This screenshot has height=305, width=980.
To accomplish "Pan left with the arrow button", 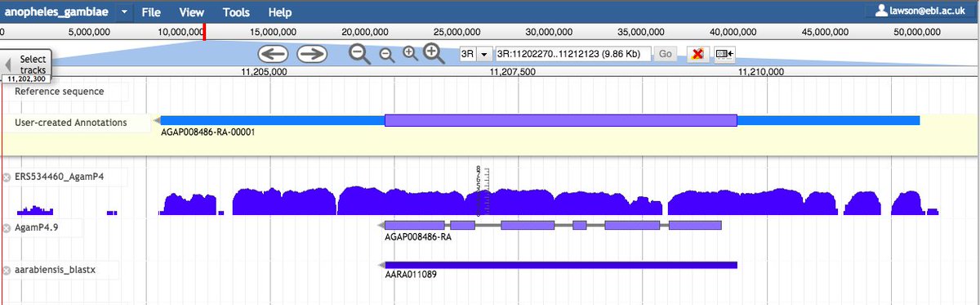I will 274,54.
